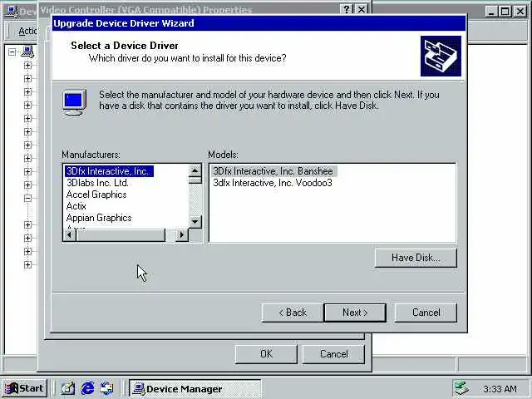
Task: Collapse the root computer node in Device Manager
Action: click(x=12, y=52)
